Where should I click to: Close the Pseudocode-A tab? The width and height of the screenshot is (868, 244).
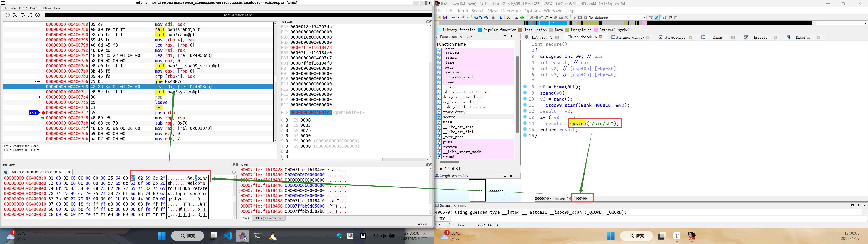click(x=600, y=37)
